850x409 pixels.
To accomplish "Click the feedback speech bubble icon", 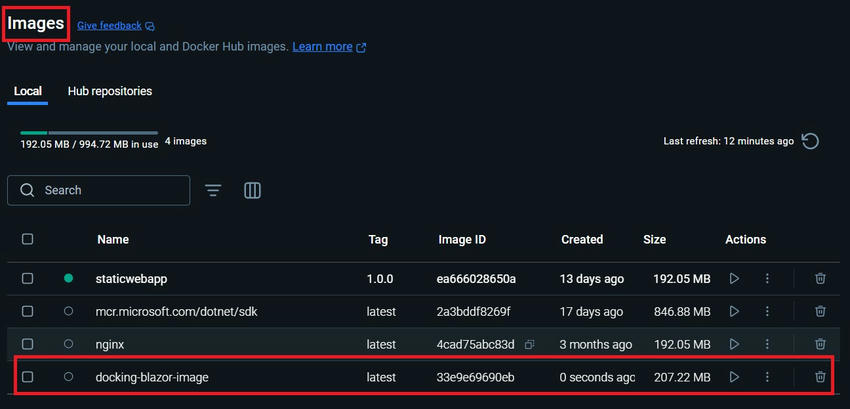I will coord(150,26).
